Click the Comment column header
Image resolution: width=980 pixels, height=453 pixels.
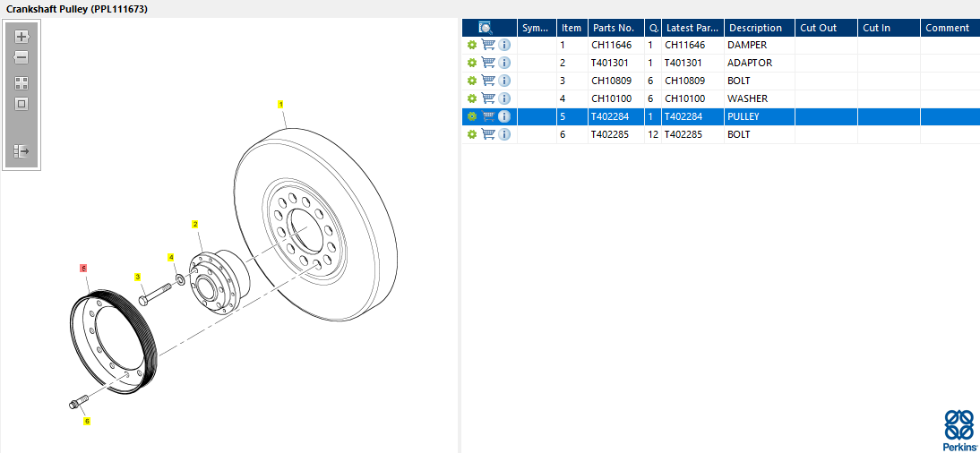(x=950, y=28)
